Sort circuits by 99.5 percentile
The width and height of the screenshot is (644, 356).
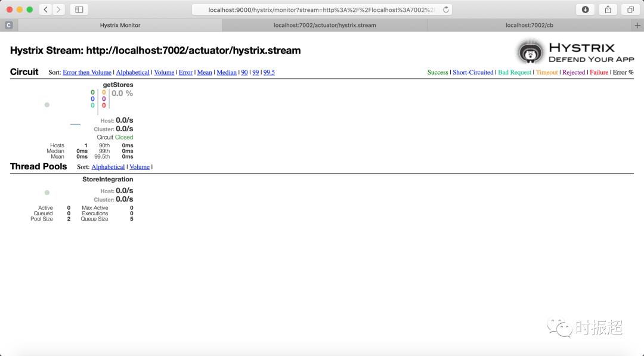(269, 72)
